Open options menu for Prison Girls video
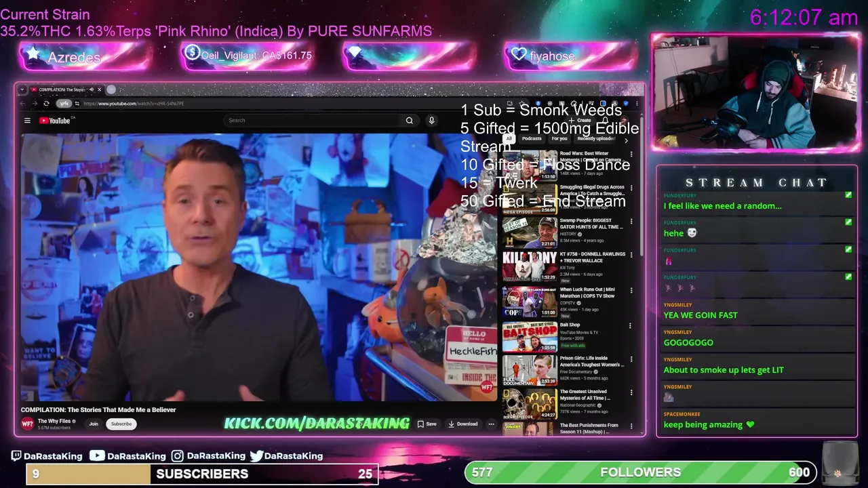 pyautogui.click(x=631, y=359)
